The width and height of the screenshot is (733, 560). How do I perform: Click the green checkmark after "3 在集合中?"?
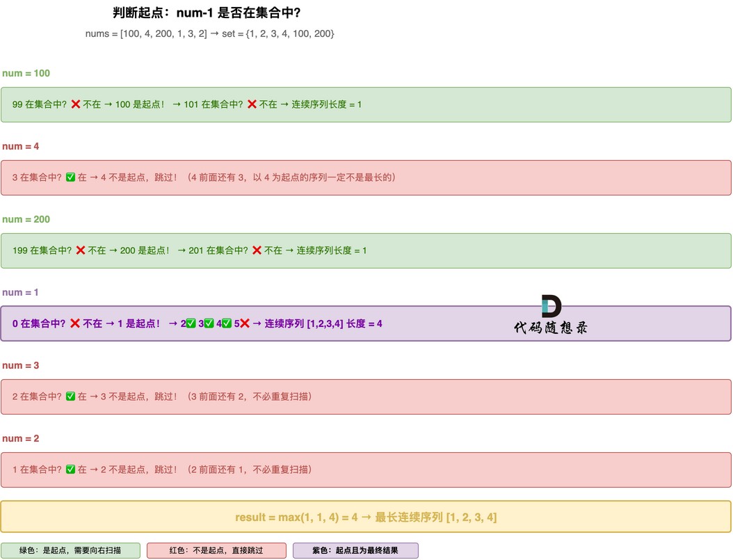pyautogui.click(x=70, y=177)
